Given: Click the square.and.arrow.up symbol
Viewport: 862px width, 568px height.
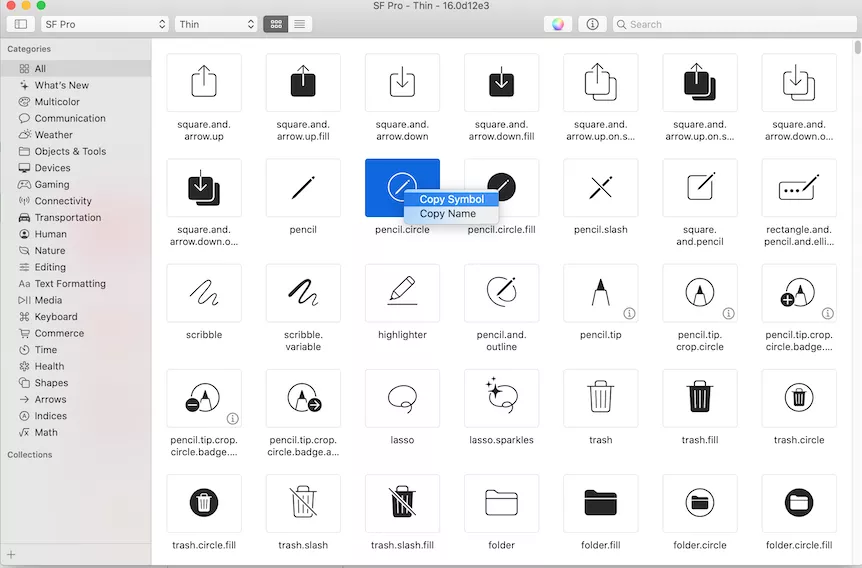Looking at the screenshot, I should point(204,82).
